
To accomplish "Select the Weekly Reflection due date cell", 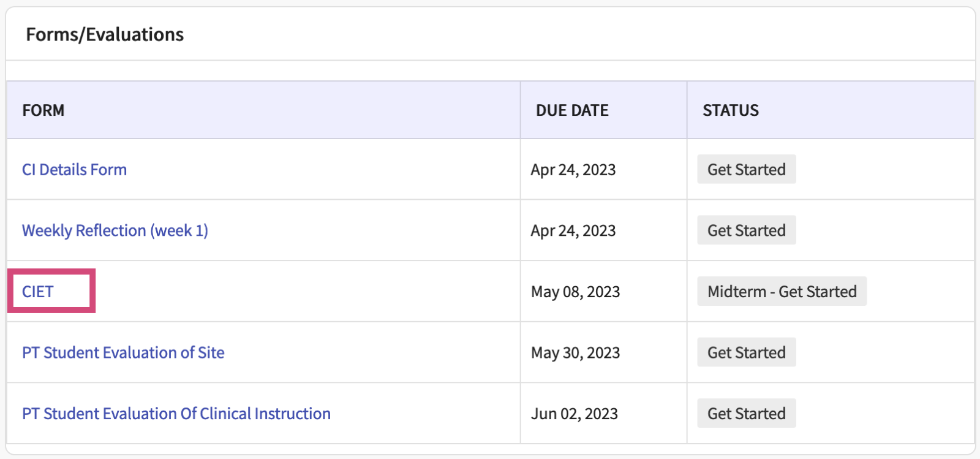I will pos(573,231).
